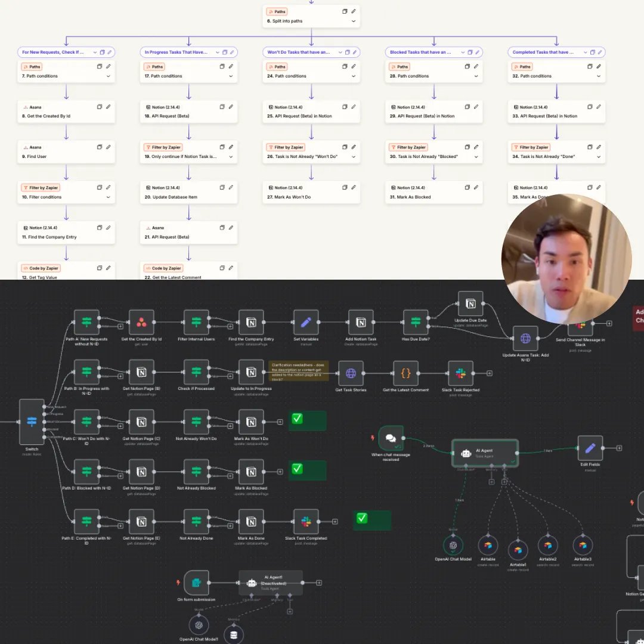Click Zapier step 11 Find the Company Entry

tap(66, 233)
